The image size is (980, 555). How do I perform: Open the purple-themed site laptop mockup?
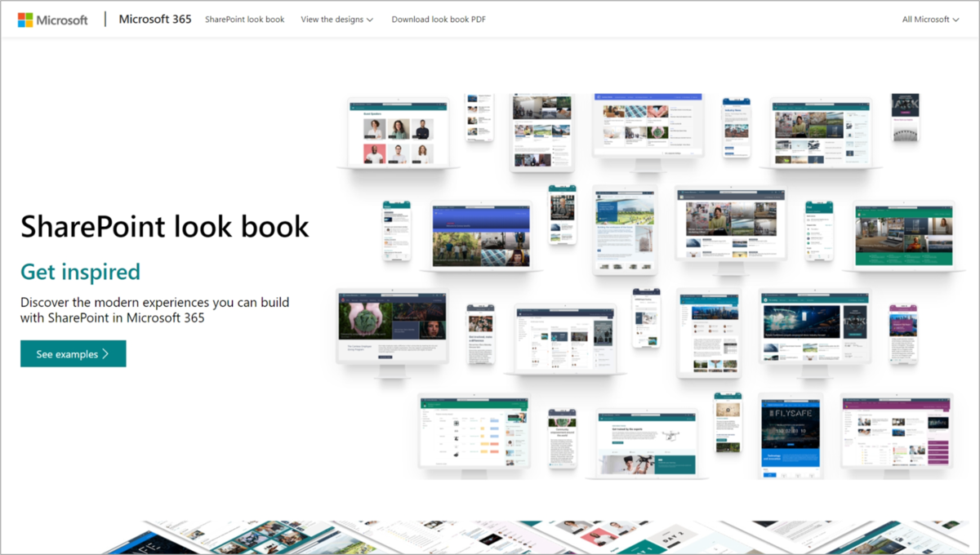[896, 433]
